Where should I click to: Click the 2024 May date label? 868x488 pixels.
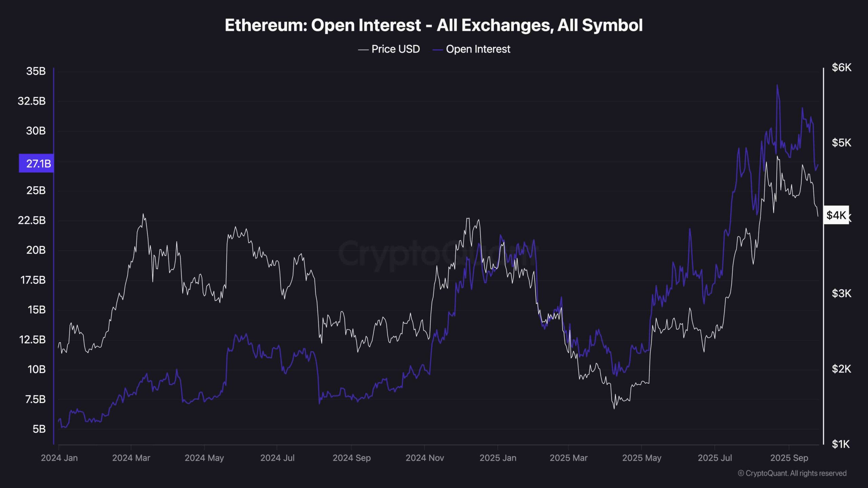tap(204, 458)
